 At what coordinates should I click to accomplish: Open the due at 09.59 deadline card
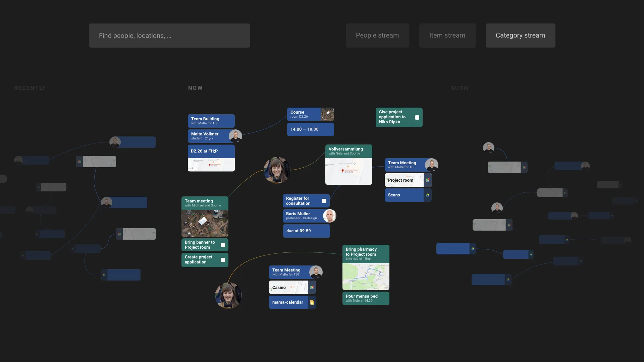tap(306, 231)
